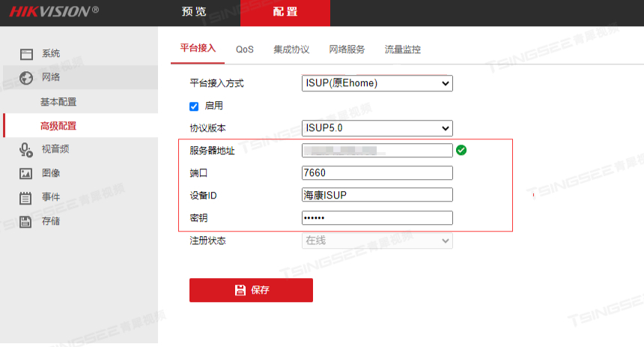Select the 网络服务 tab
This screenshot has width=644, height=347.
tap(347, 49)
